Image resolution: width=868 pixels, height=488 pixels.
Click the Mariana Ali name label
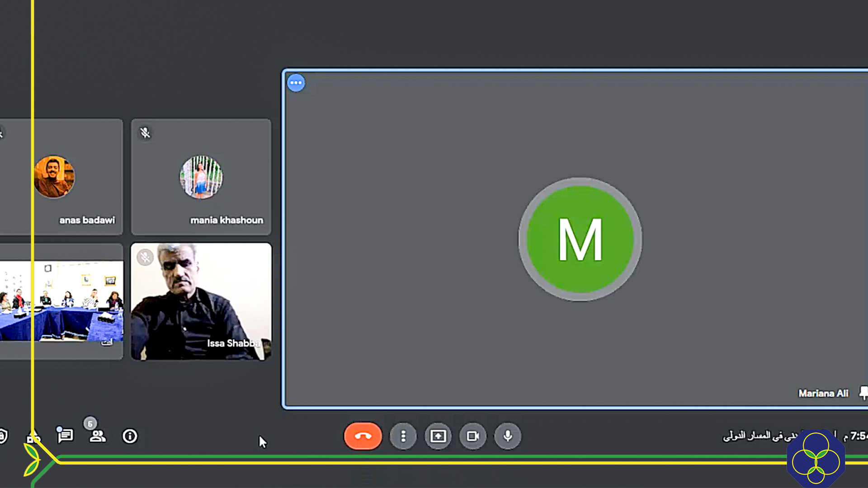point(823,394)
